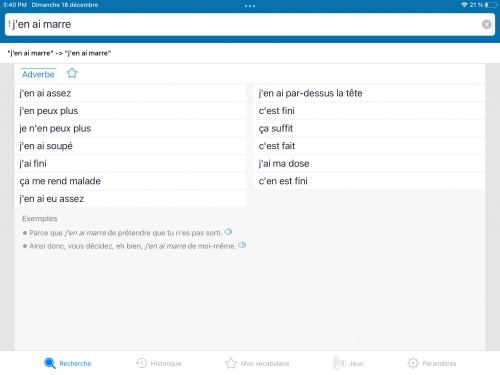This screenshot has height=375, width=500.
Task: Select synonym "j'ai ma dose"
Action: (x=369, y=164)
